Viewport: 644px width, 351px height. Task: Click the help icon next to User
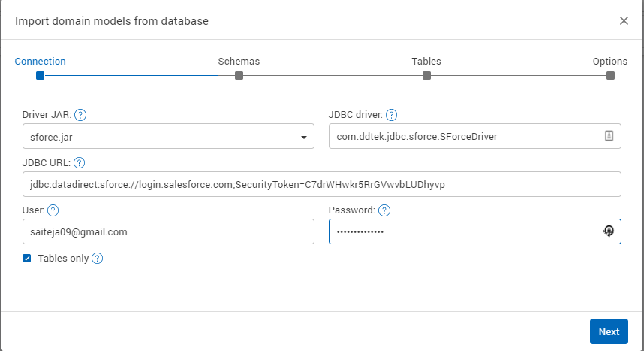53,210
